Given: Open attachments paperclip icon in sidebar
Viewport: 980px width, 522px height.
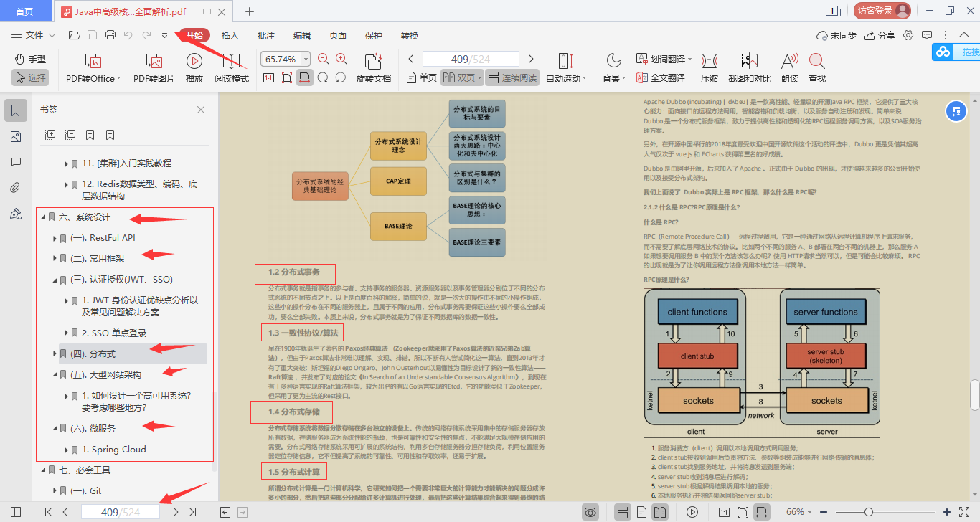Looking at the screenshot, I should 16,188.
